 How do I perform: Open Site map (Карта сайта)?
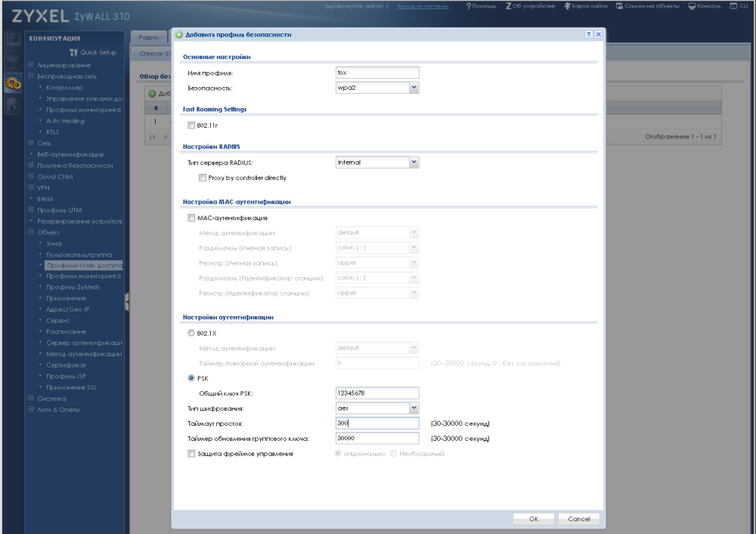[586, 6]
